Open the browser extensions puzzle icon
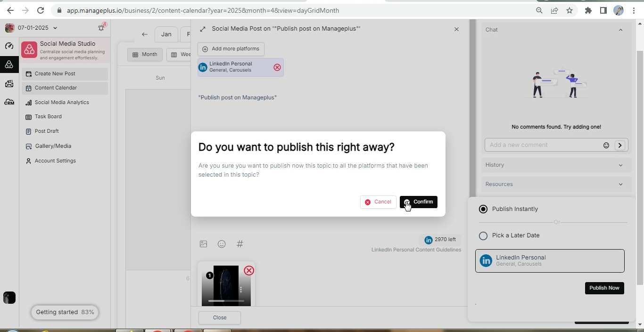This screenshot has height=332, width=644. pyautogui.click(x=588, y=10)
